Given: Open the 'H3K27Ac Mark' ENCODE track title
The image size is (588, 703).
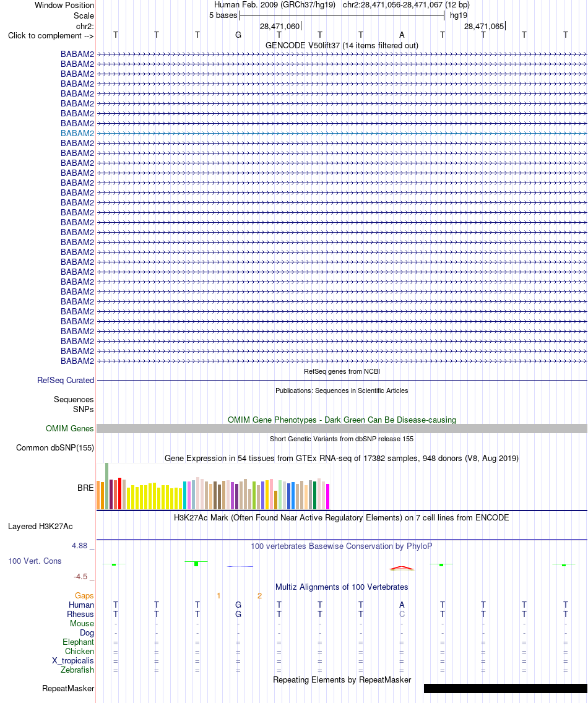Looking at the screenshot, I should pos(342,518).
